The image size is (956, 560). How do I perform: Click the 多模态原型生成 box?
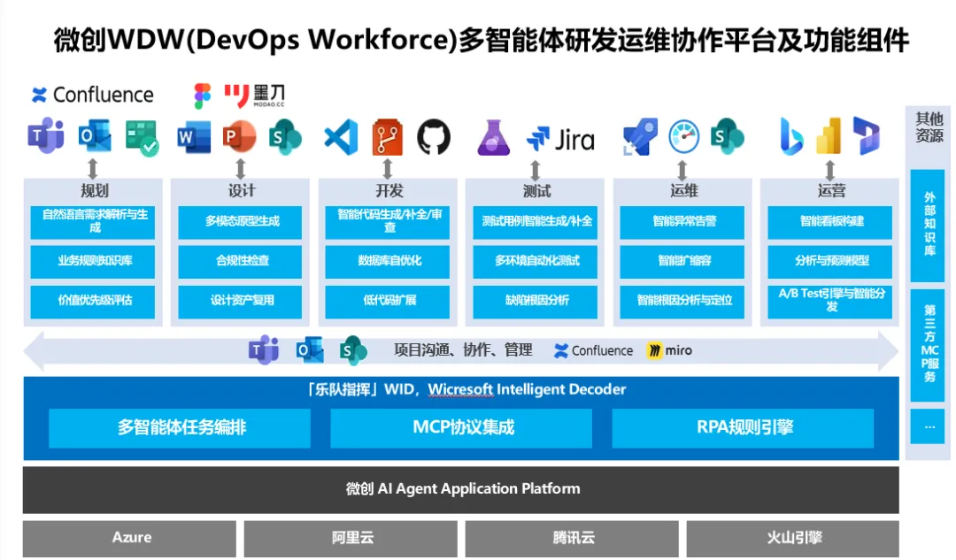click(x=240, y=221)
